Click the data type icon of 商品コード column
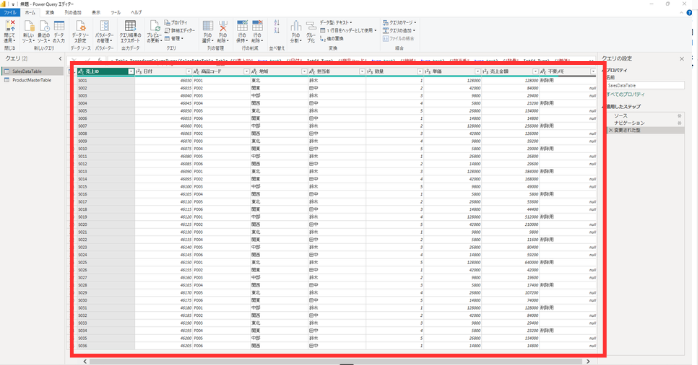 pyautogui.click(x=197, y=71)
